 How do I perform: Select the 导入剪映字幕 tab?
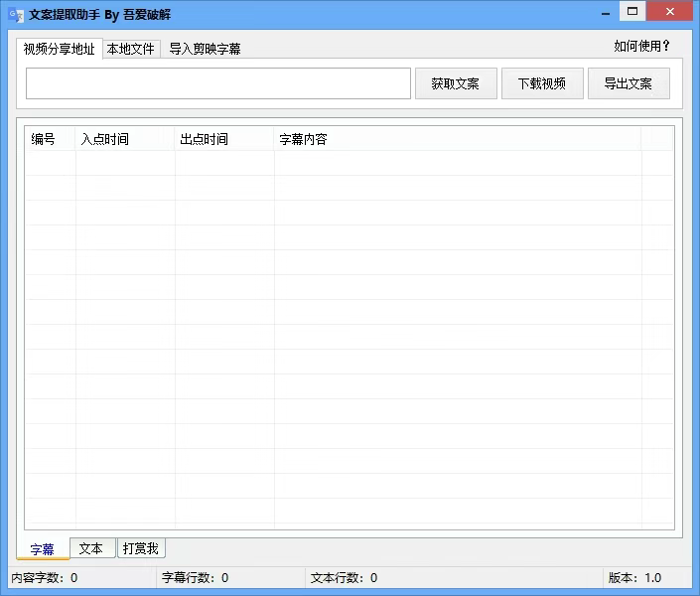tap(205, 49)
